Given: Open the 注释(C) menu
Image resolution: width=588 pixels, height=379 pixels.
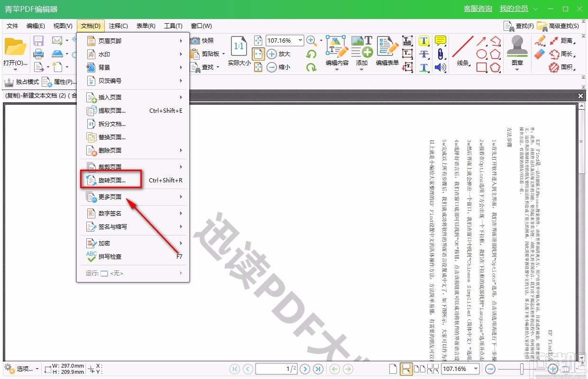Looking at the screenshot, I should coord(118,26).
